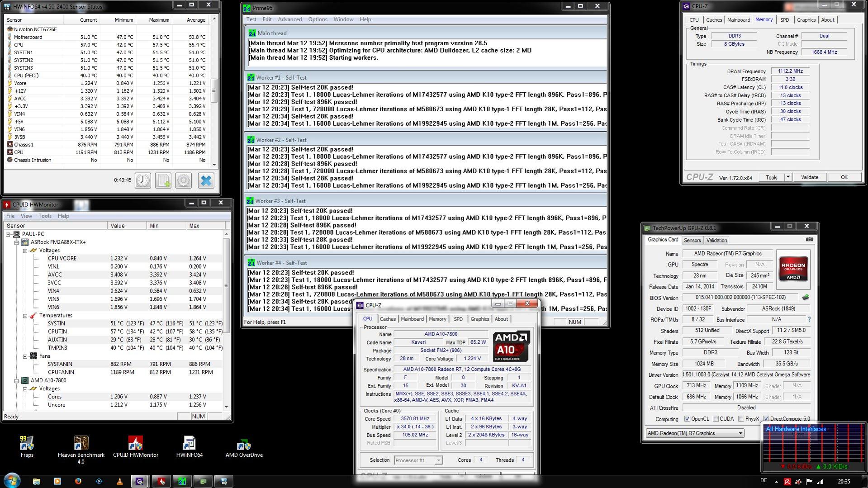Open HWiNFO64 sensor settings gear

tap(184, 180)
